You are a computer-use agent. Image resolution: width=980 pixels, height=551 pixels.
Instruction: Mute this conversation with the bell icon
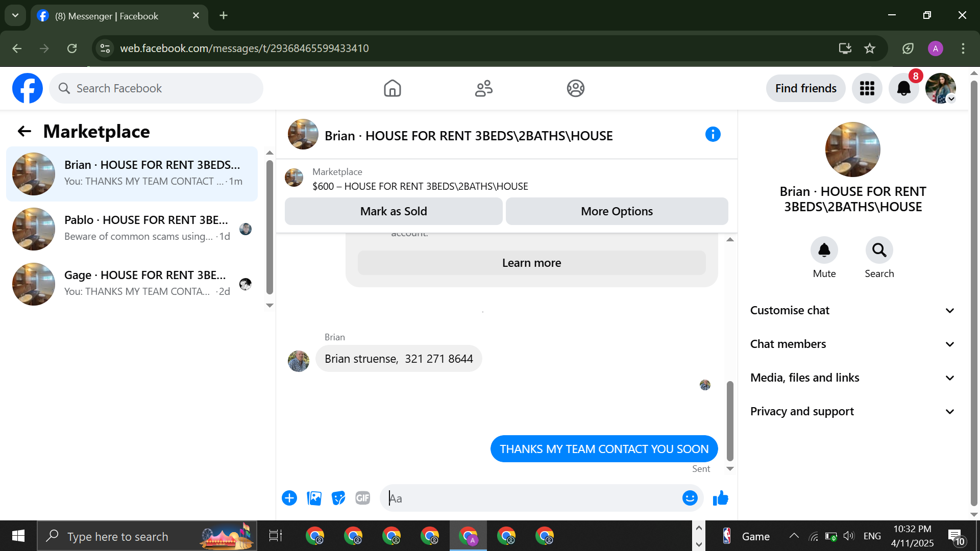[x=824, y=250]
